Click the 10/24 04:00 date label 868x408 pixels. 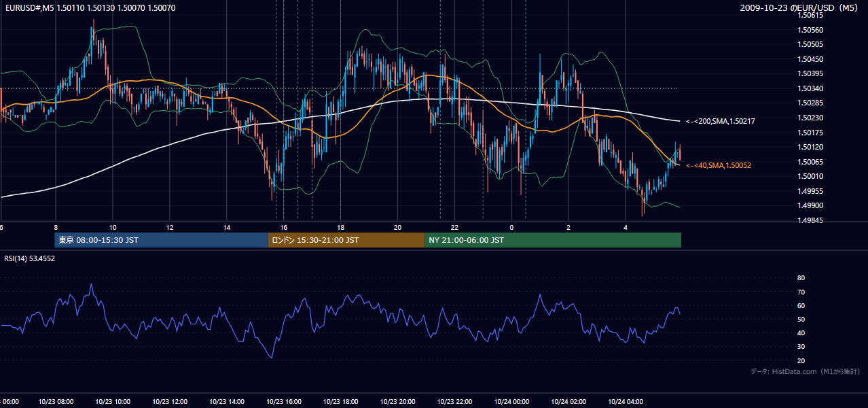pyautogui.click(x=626, y=402)
